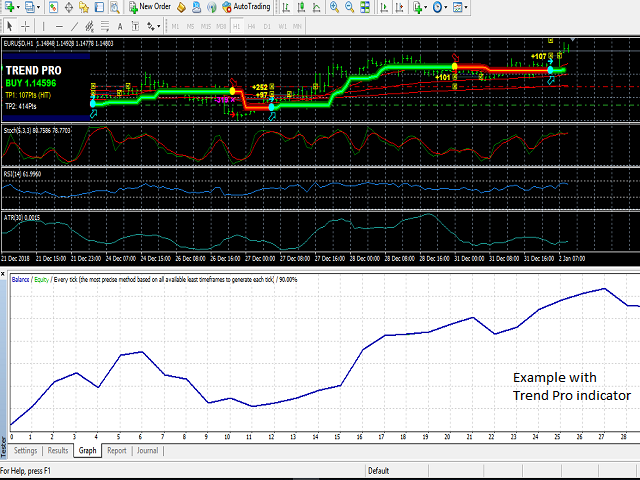Toggle chart shift from right border
640x480 pixels.
399,7
